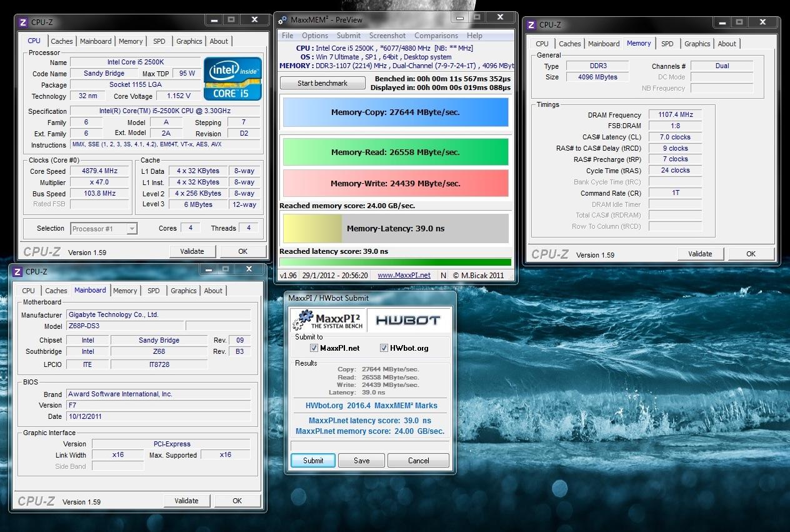The image size is (790, 532).
Task: Click the Memory-Read 26558 MByte/sec result bar
Action: click(396, 152)
